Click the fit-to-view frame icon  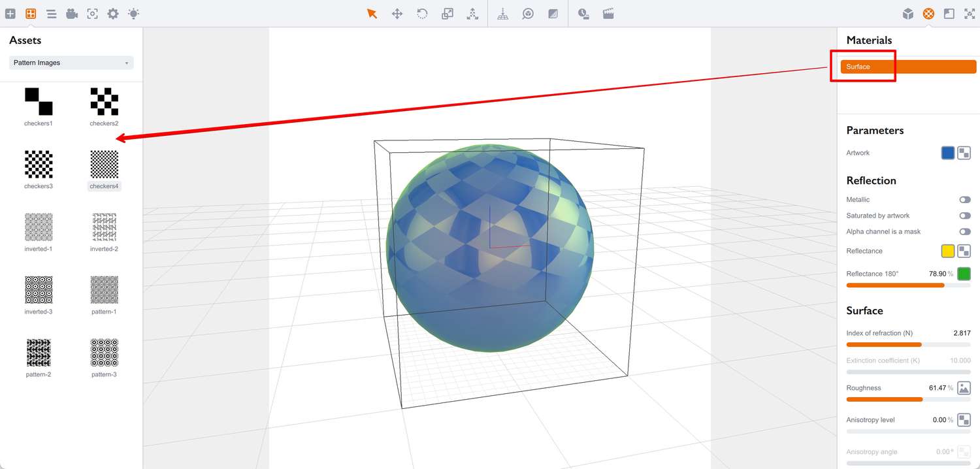970,14
